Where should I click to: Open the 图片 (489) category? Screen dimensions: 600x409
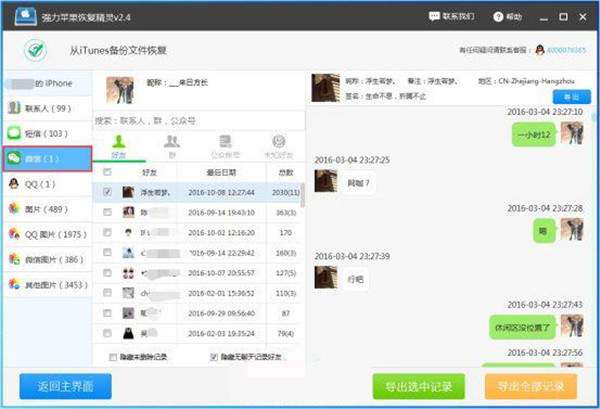click(48, 209)
